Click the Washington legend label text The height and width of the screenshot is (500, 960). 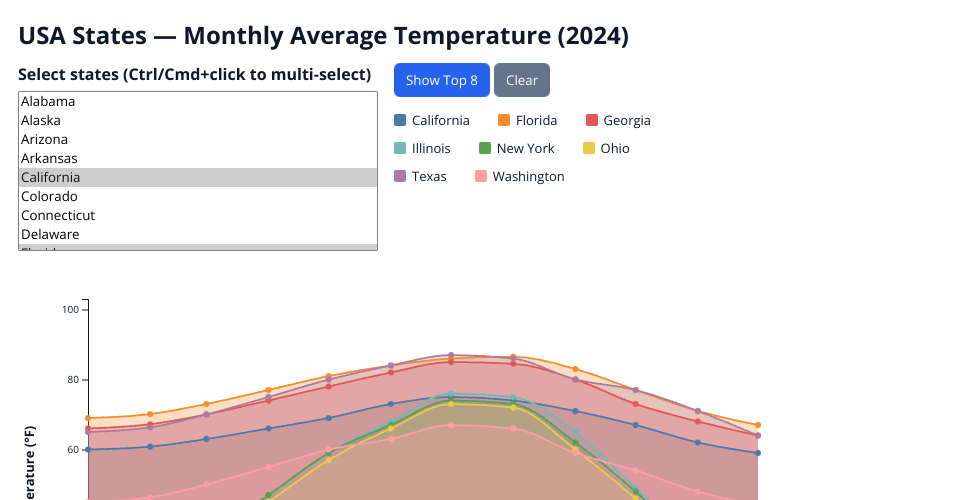(528, 176)
